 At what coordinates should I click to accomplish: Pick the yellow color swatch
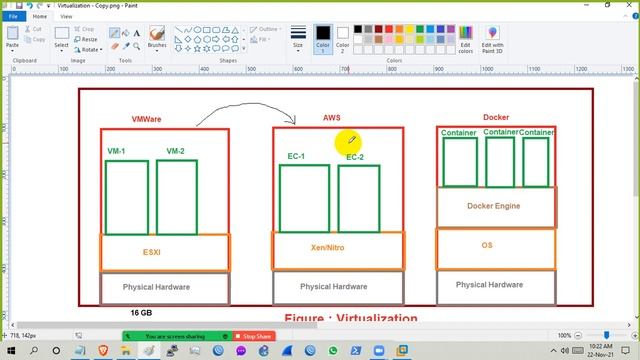coord(409,29)
